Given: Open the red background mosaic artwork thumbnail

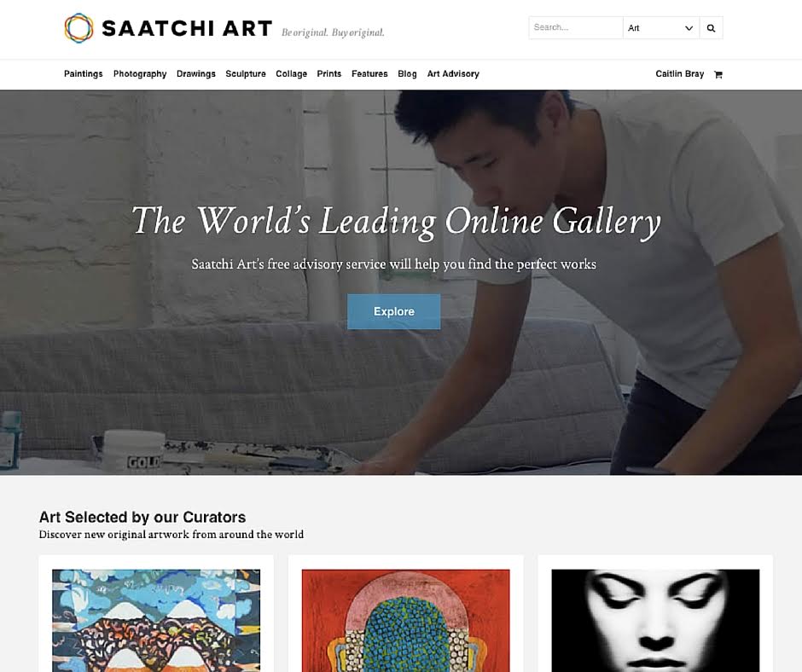Looking at the screenshot, I should [405, 620].
